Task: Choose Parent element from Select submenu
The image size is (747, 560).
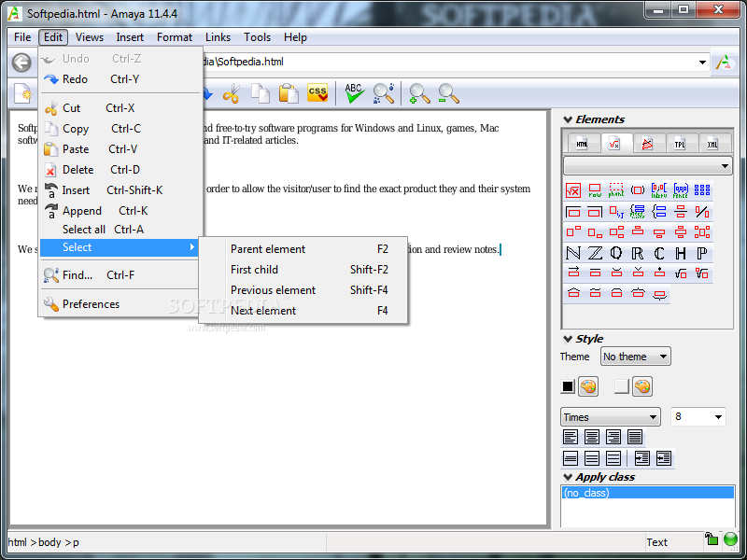Action: [303, 249]
